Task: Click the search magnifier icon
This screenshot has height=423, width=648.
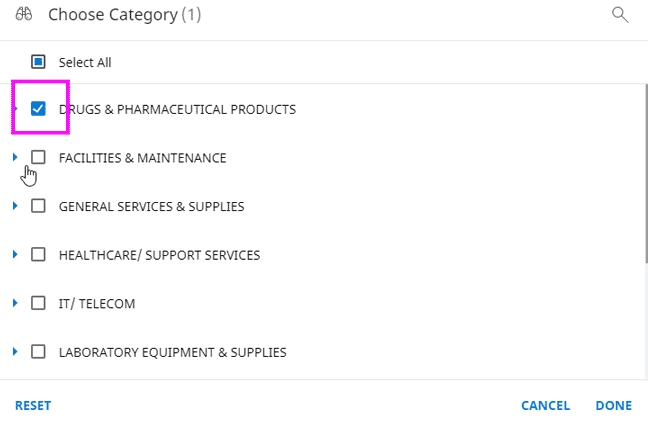Action: coord(620,14)
